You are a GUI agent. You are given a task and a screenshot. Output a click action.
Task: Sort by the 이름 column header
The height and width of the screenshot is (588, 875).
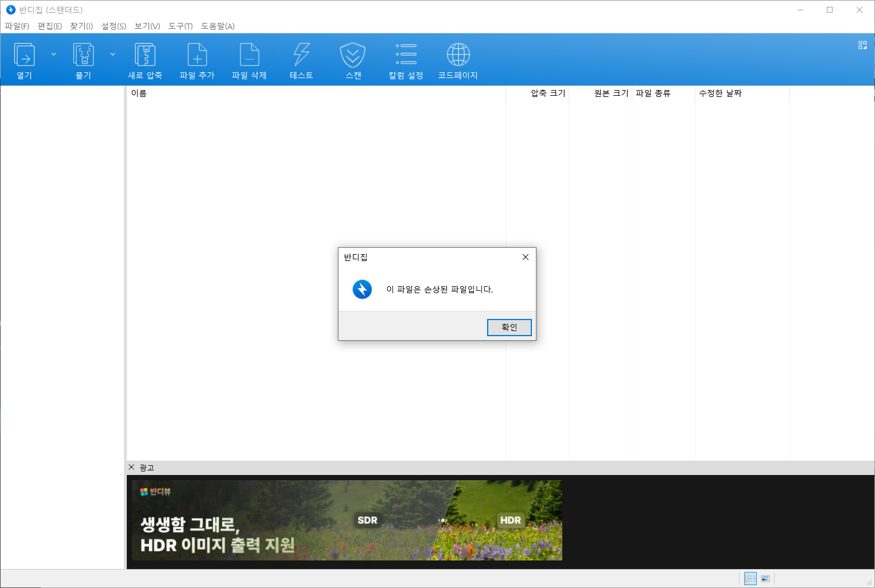click(x=316, y=93)
